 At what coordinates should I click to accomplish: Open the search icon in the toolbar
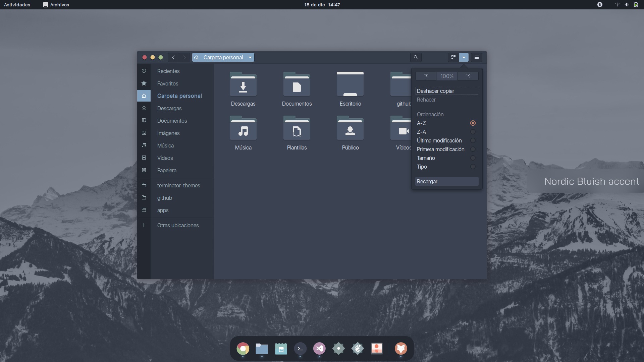[416, 57]
